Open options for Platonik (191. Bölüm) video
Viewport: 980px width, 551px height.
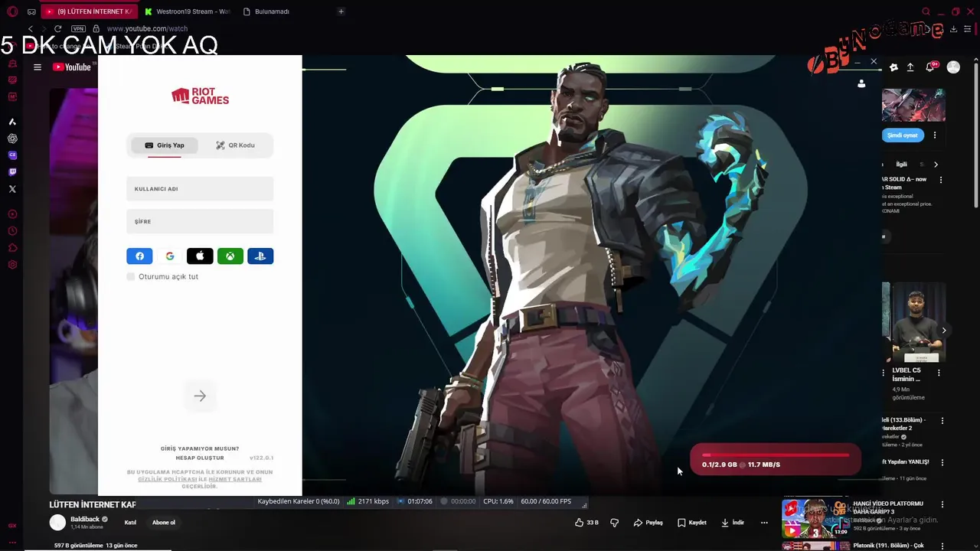[942, 546]
